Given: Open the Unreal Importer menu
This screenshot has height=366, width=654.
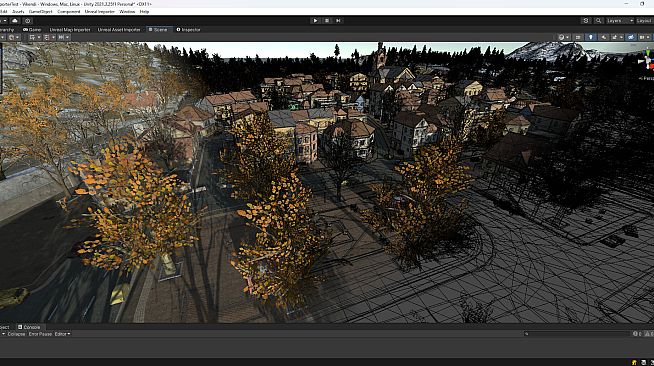Looking at the screenshot, I should point(100,12).
